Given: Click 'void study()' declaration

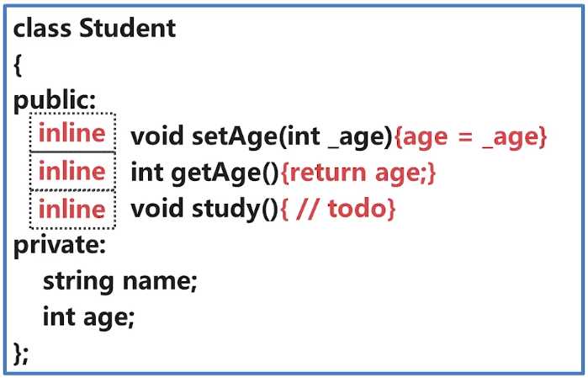Looking at the screenshot, I should pyautogui.click(x=204, y=209).
